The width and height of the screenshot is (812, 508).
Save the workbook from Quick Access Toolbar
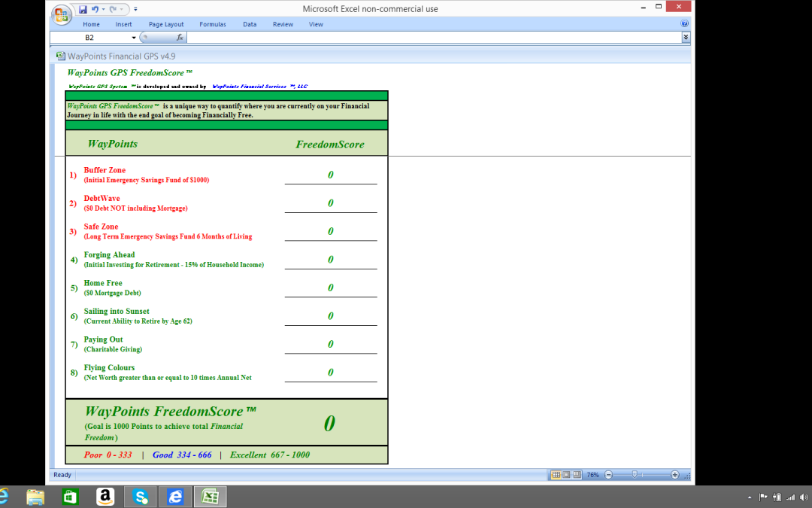pos(83,9)
